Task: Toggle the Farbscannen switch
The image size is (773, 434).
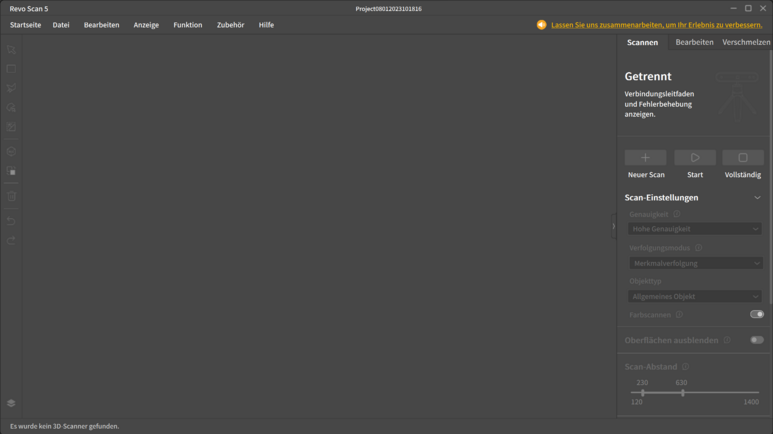Action: (x=757, y=314)
